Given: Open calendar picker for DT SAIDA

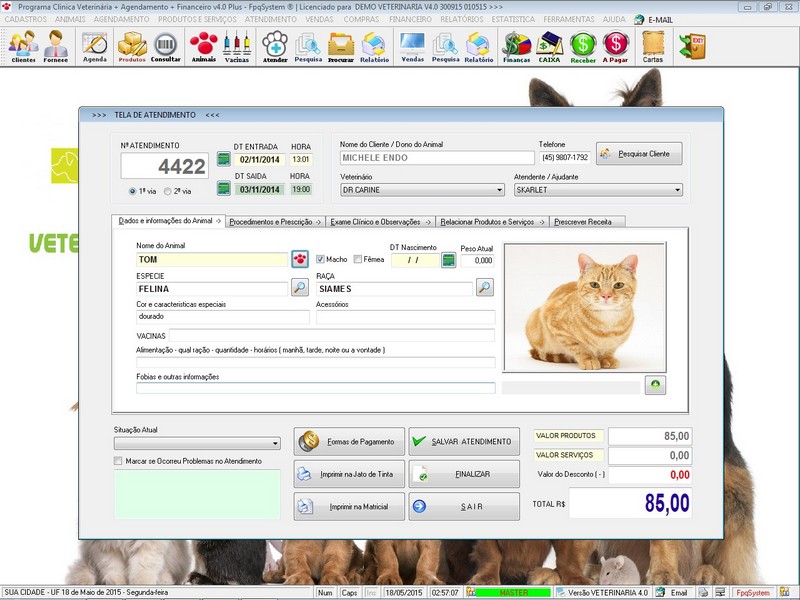Looking at the screenshot, I should 223,188.
